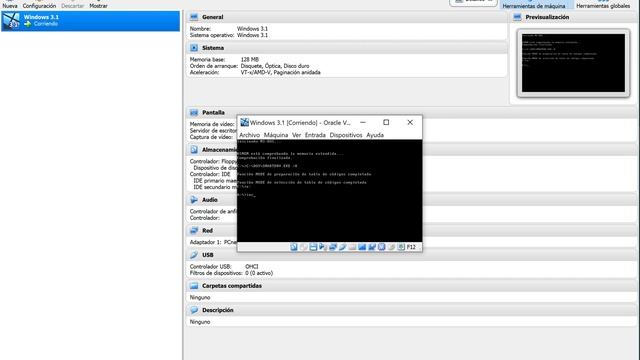The width and height of the screenshot is (640, 360).
Task: Click inside the black VM console screen
Action: coord(329,191)
